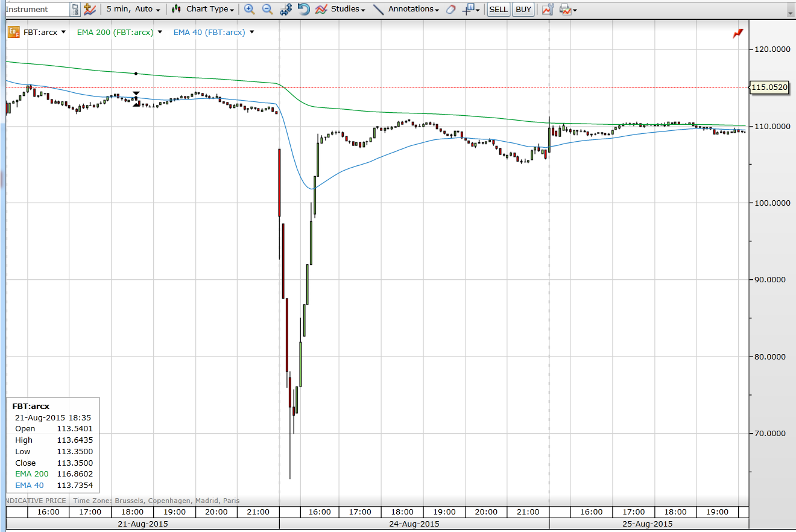Click the Open value 113.5401 in info box
This screenshot has height=532, width=796.
(75, 428)
